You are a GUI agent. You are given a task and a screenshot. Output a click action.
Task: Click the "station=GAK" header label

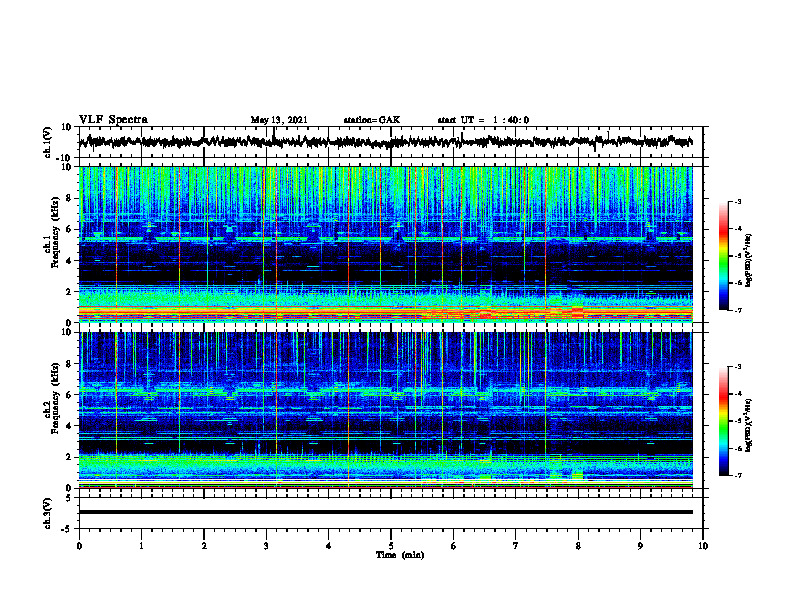coord(372,120)
